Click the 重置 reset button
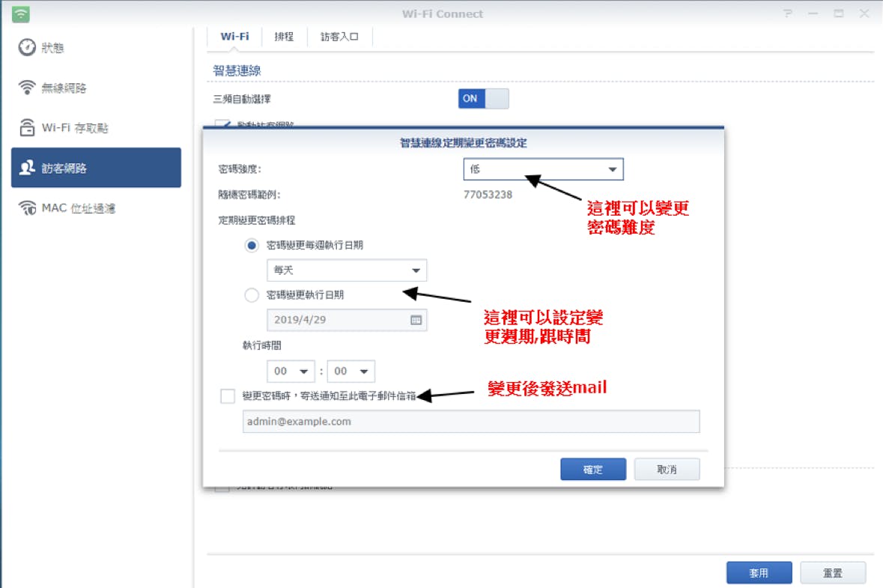Image resolution: width=883 pixels, height=588 pixels. 833,573
